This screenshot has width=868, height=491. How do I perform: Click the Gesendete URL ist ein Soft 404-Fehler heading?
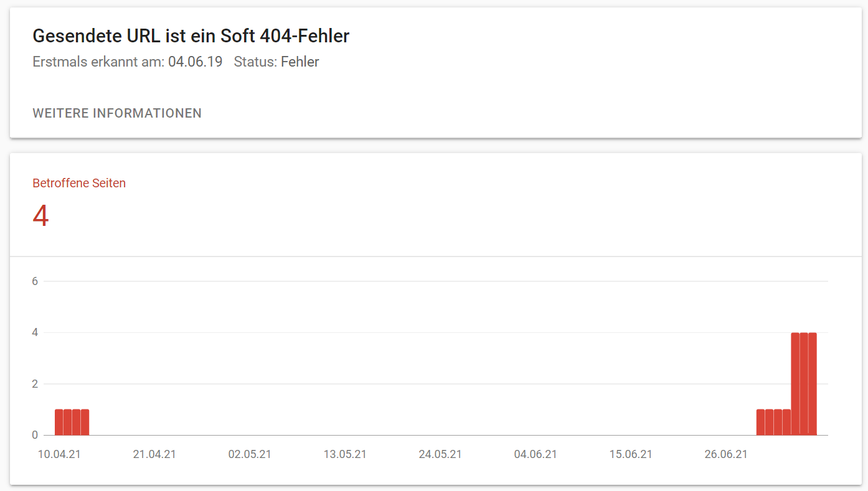click(191, 35)
